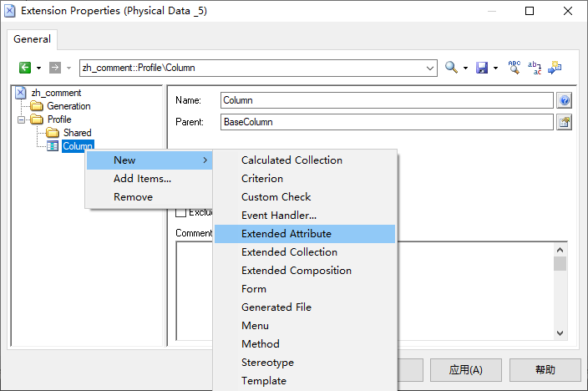The height and width of the screenshot is (391, 588).
Task: Open the path combo box dropdown
Action: 430,68
